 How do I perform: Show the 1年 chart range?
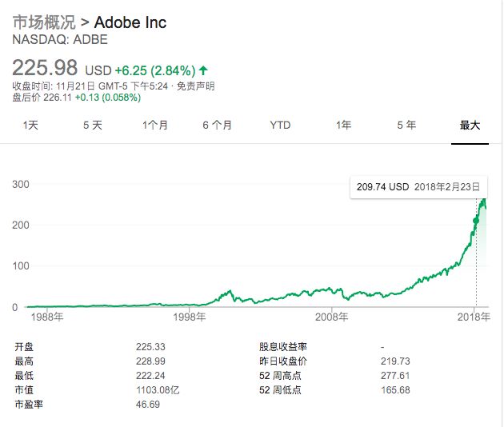point(343,125)
